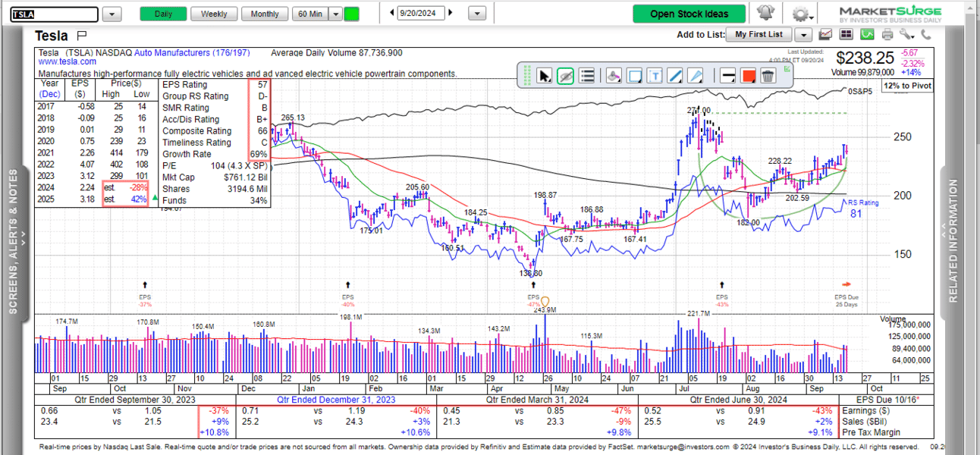Pick the trend line drawing tool

click(x=675, y=76)
